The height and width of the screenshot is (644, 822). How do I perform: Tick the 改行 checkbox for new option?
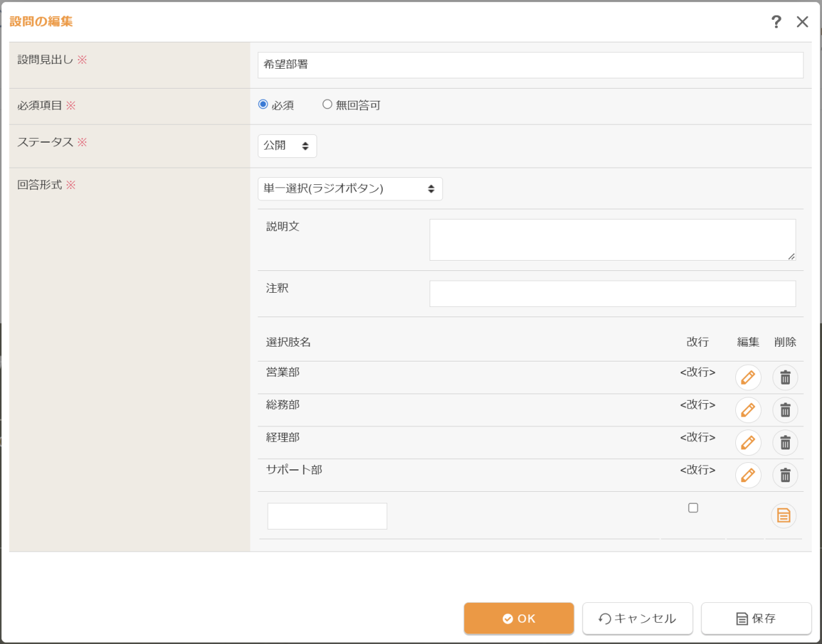(693, 508)
